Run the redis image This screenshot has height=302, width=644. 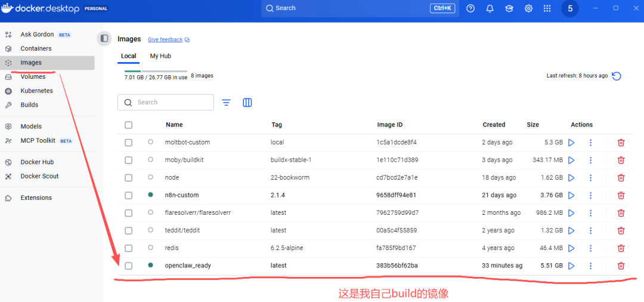coord(571,248)
